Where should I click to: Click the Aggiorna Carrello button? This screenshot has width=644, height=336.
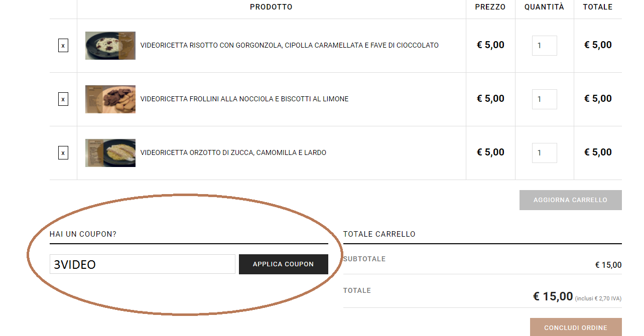click(x=571, y=200)
